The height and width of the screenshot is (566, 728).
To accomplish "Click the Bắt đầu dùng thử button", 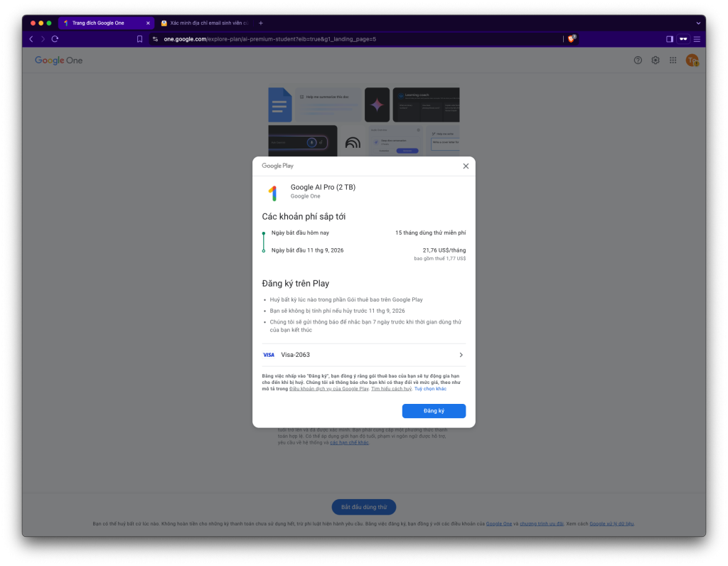I will 363,507.
